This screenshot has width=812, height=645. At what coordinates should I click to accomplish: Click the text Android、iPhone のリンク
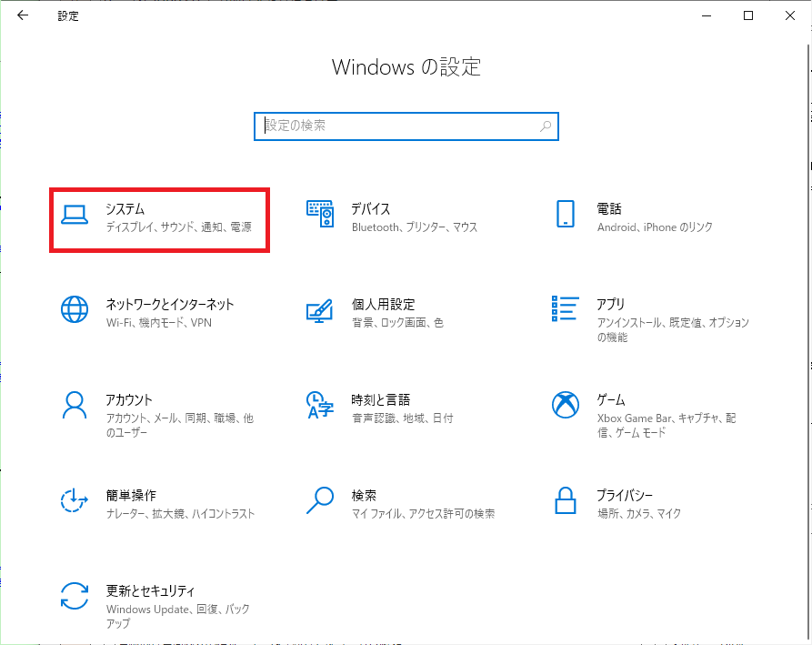pyautogui.click(x=655, y=227)
